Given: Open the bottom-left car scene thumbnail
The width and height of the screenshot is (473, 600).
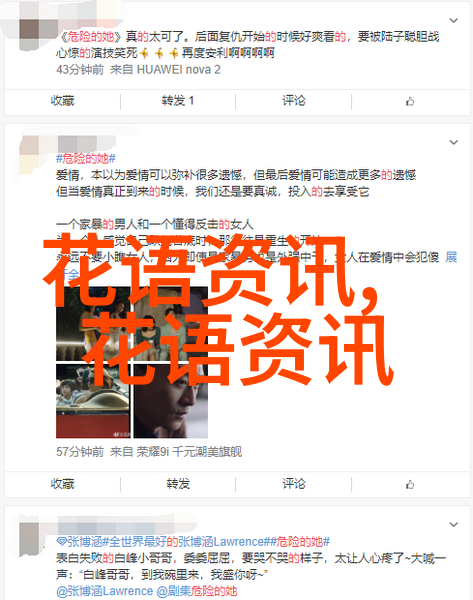Looking at the screenshot, I should 93,401.
